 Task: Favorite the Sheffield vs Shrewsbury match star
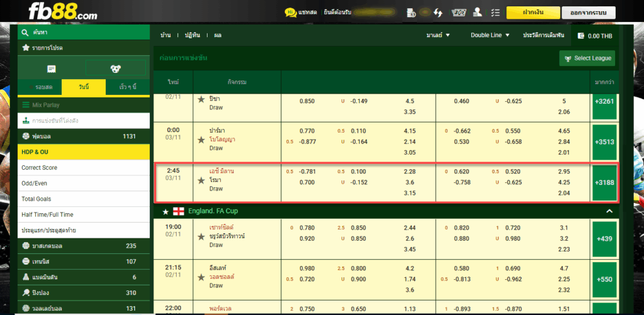[x=201, y=236]
